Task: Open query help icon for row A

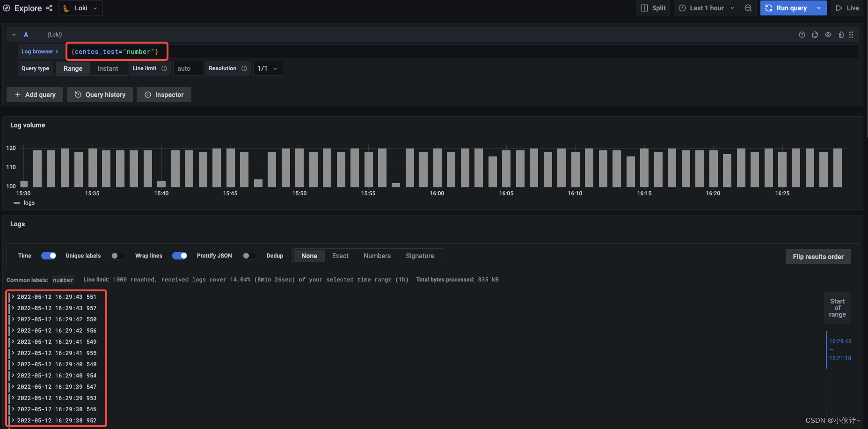Action: click(x=802, y=35)
